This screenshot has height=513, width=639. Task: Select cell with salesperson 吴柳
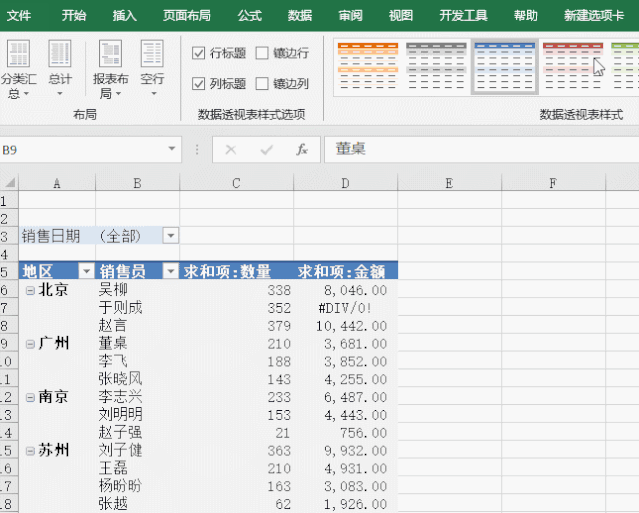pyautogui.click(x=137, y=290)
